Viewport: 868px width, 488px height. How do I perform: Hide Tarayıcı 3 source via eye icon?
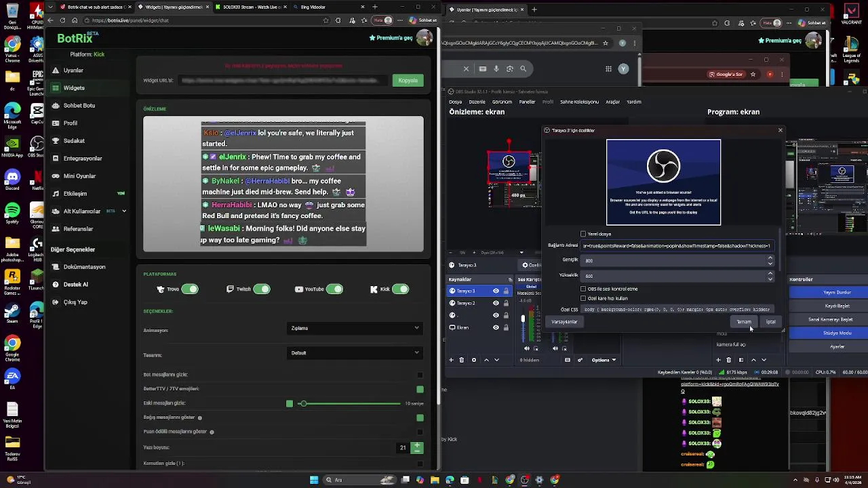pyautogui.click(x=496, y=291)
